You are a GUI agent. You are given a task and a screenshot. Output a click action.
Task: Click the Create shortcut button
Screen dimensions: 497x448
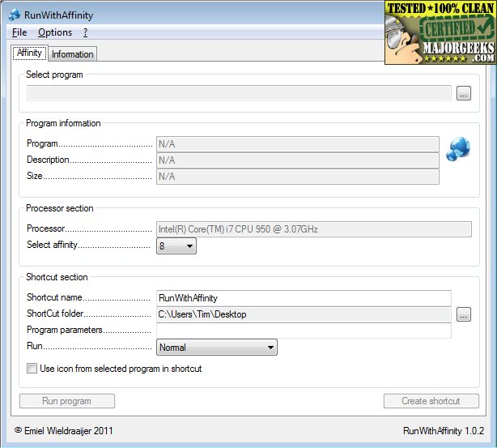coord(431,401)
